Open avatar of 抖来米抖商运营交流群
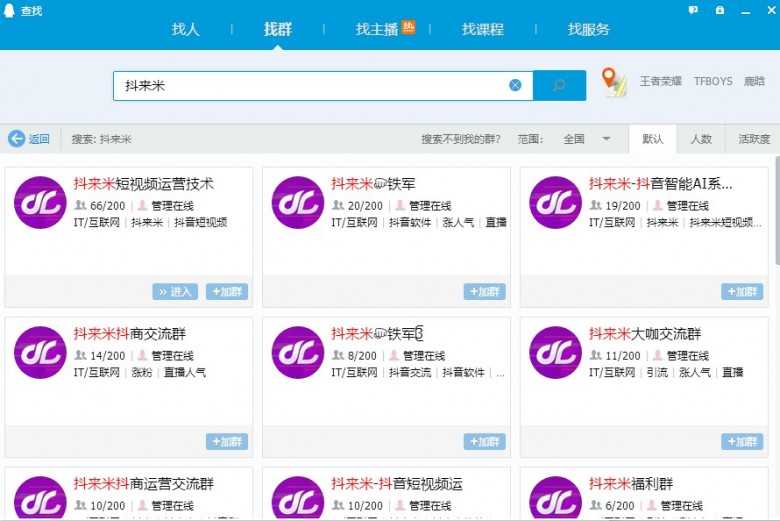This screenshot has height=521, width=780. pos(40,498)
